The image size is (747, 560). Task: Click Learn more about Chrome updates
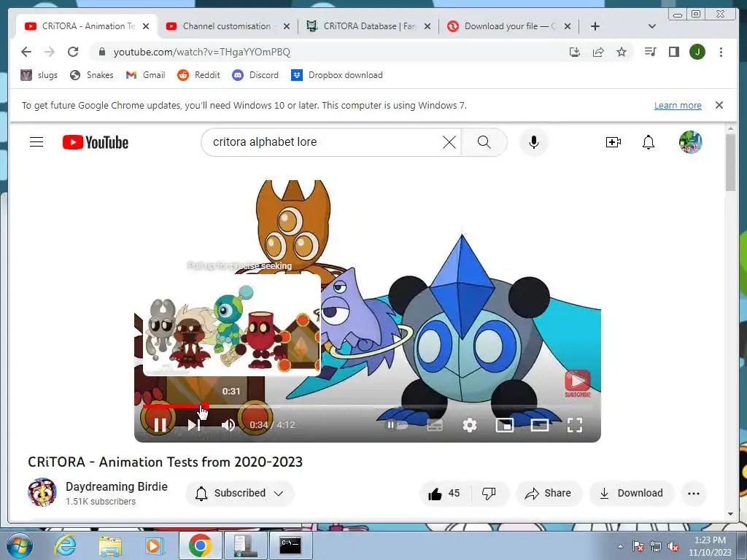[x=678, y=105]
